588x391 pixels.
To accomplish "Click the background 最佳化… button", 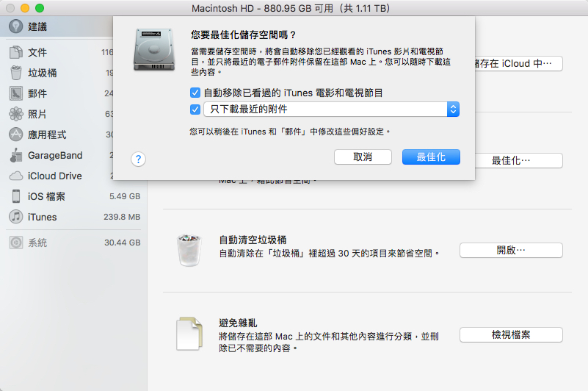I will tap(518, 161).
